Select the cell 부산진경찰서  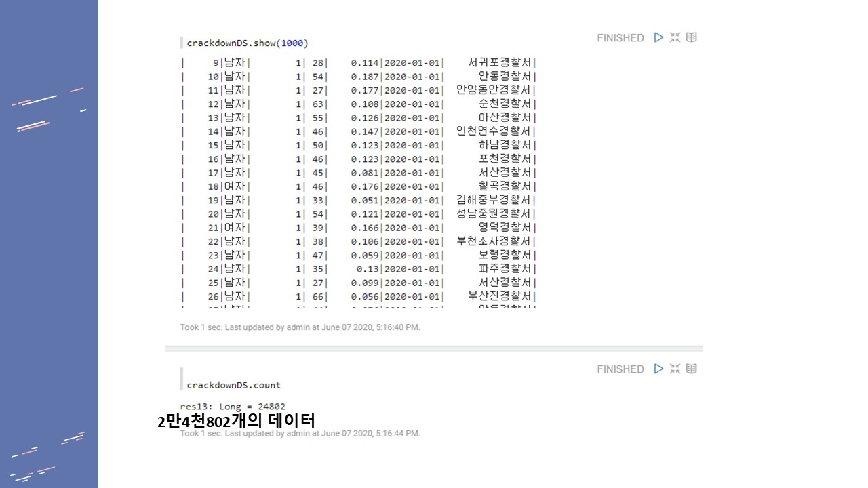(500, 296)
